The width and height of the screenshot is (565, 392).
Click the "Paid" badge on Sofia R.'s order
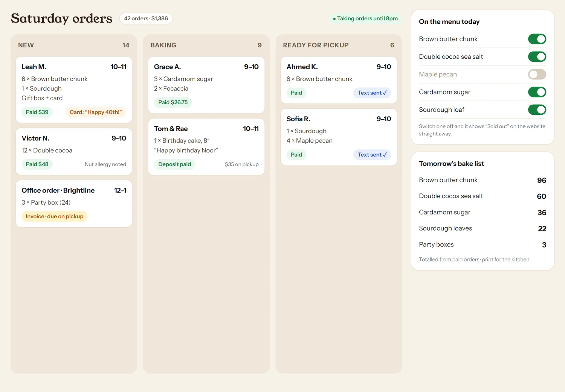click(x=296, y=155)
